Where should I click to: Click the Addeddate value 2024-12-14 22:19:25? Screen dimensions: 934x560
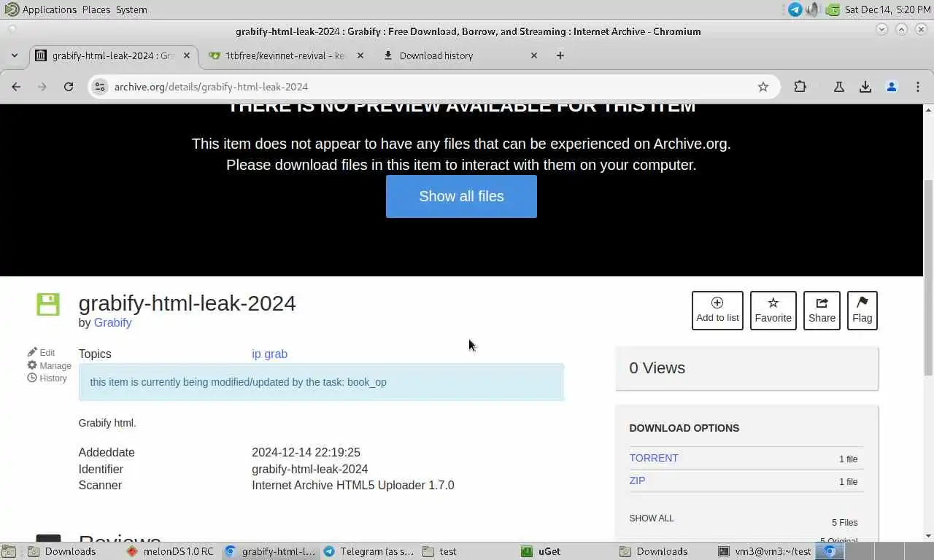306,452
